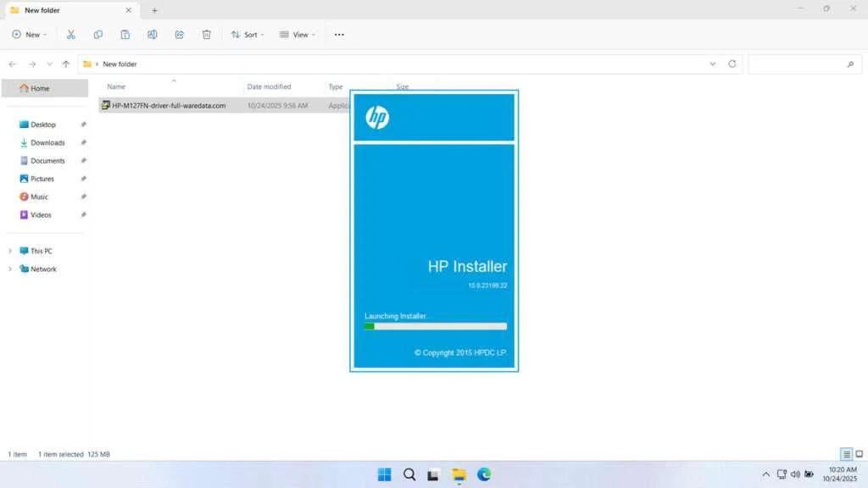Viewport: 868px width, 488px height.
Task: Refresh the folder contents
Action: click(731, 64)
